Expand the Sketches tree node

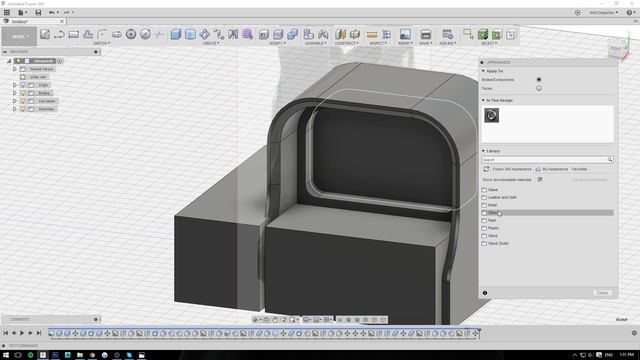pos(15,109)
